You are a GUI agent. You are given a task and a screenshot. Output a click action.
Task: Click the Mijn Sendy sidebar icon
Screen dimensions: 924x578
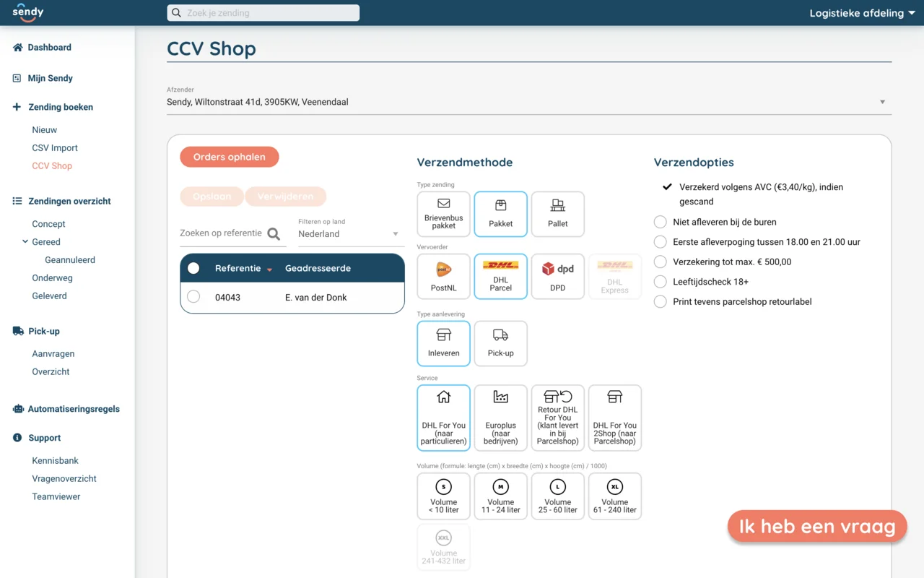[17, 78]
